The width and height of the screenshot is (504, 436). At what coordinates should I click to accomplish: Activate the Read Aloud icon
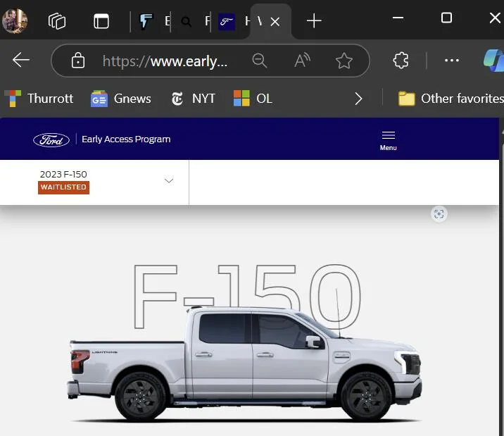pos(302,61)
